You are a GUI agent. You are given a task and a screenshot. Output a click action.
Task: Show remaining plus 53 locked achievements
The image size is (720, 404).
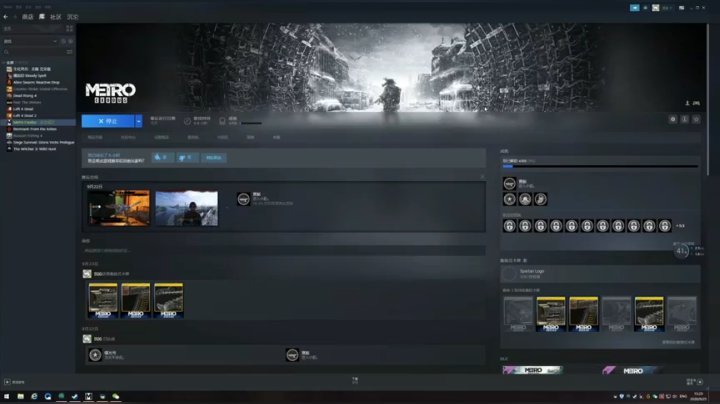pos(680,226)
